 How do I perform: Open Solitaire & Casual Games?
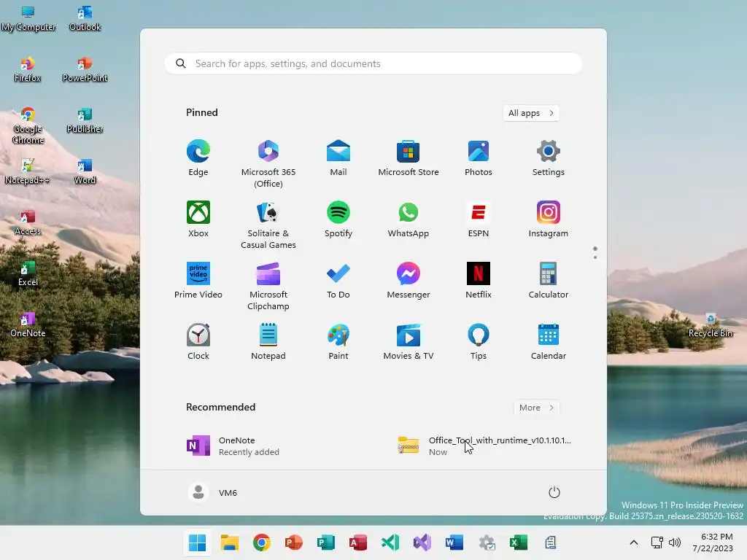click(268, 225)
